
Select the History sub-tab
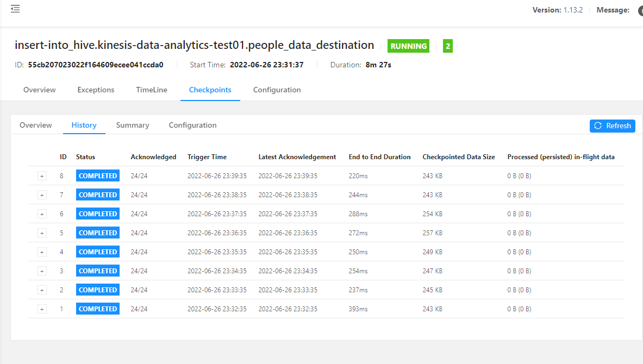click(x=84, y=125)
